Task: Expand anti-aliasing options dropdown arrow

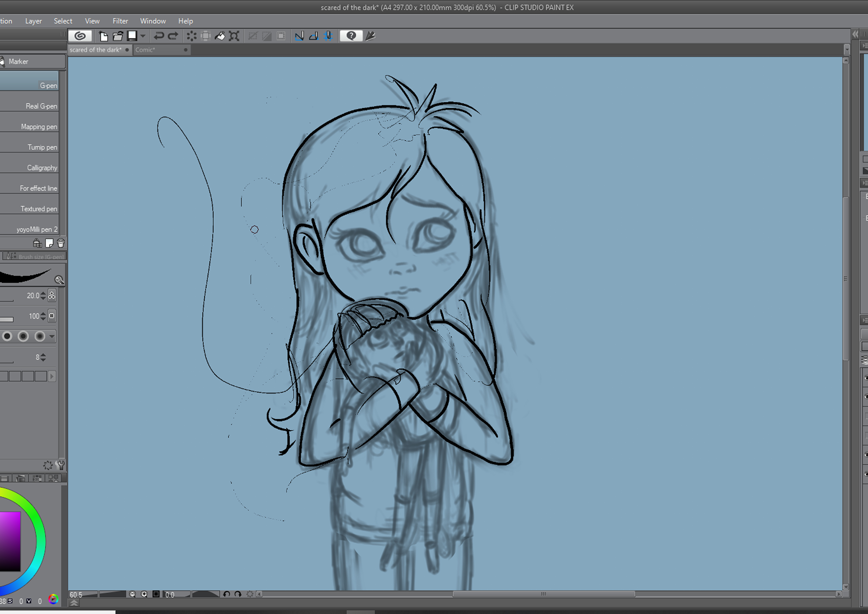Action: [x=52, y=336]
